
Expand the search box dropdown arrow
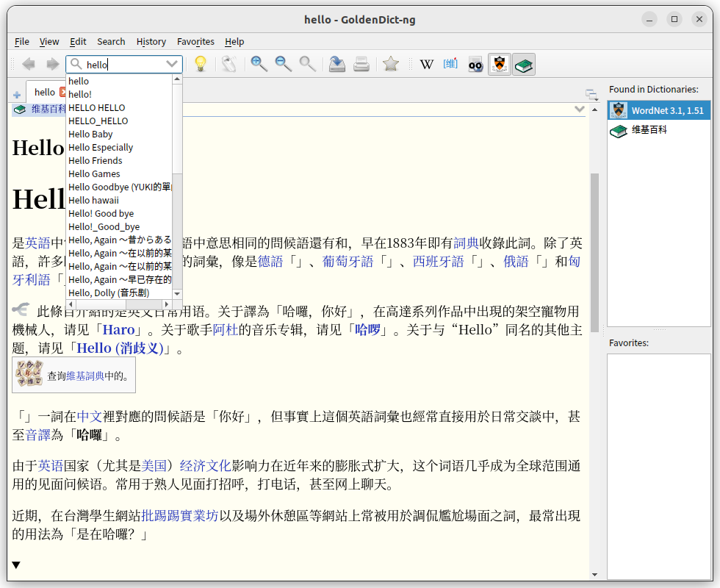point(172,65)
